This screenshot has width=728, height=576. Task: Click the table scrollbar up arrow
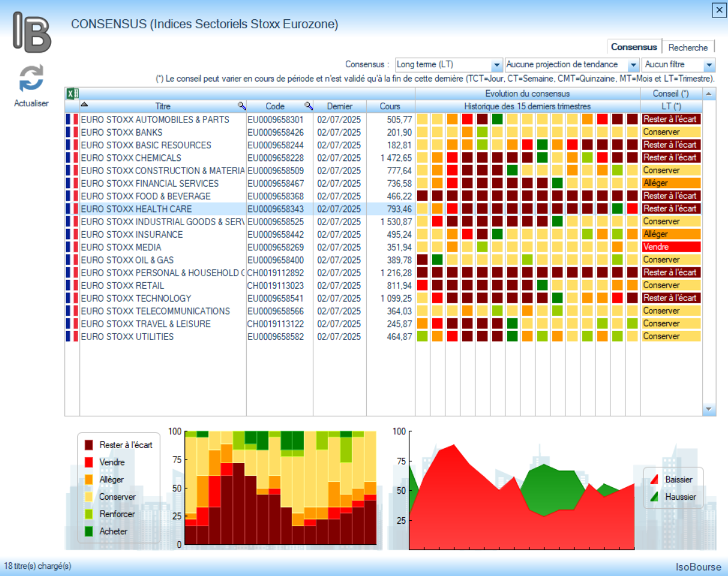pyautogui.click(x=709, y=94)
